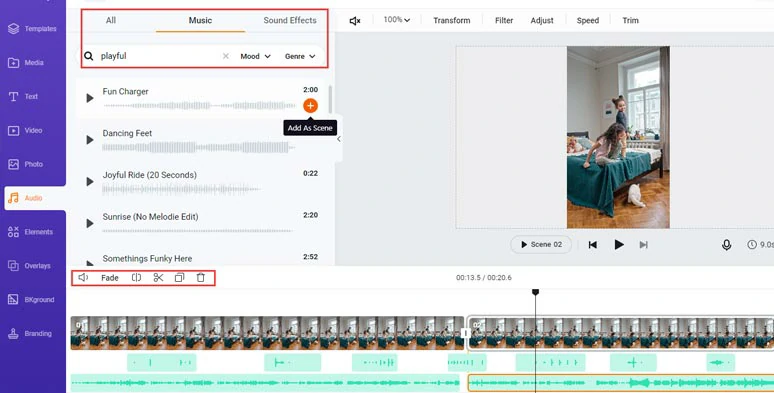Clear the playful search text with X
Image resolution: width=774 pixels, height=393 pixels.
pos(226,56)
